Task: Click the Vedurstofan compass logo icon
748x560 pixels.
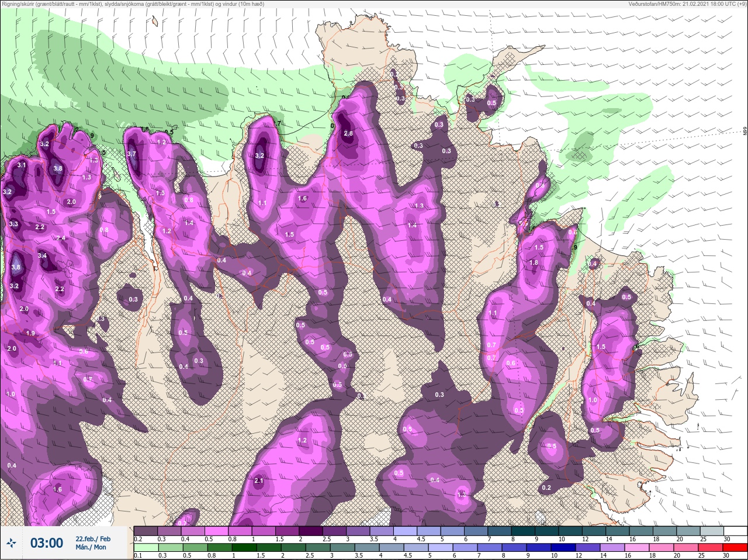Action: click(x=12, y=544)
